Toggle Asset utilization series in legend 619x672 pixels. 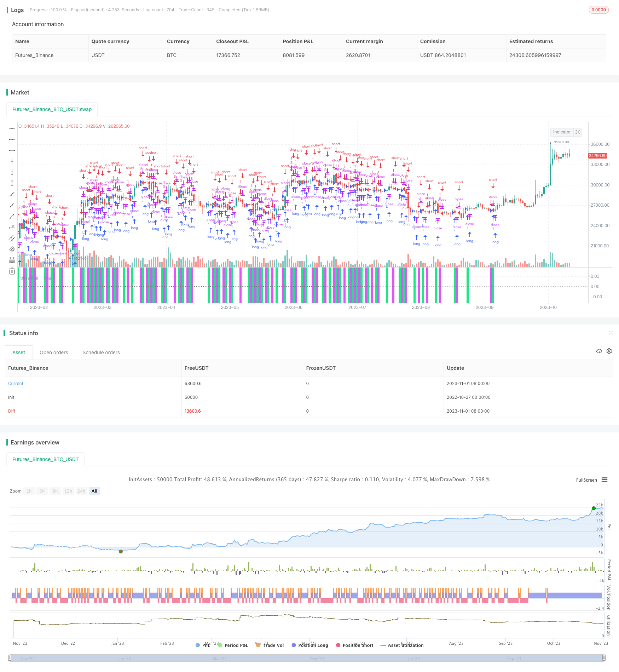pos(402,645)
